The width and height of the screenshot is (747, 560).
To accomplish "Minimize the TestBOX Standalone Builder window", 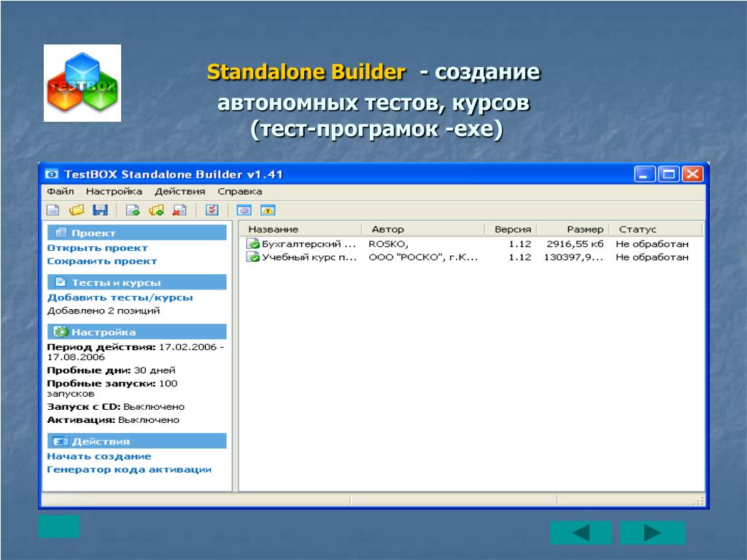I will [x=645, y=174].
